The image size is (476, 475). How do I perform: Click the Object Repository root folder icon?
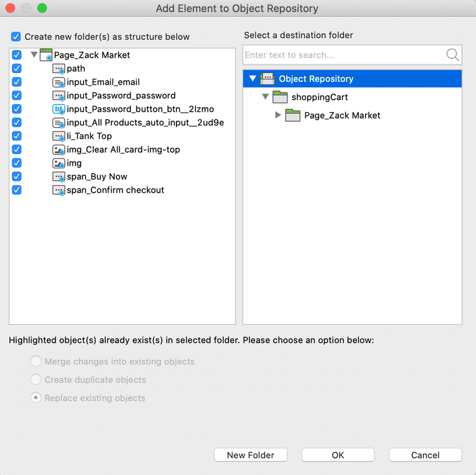[267, 79]
